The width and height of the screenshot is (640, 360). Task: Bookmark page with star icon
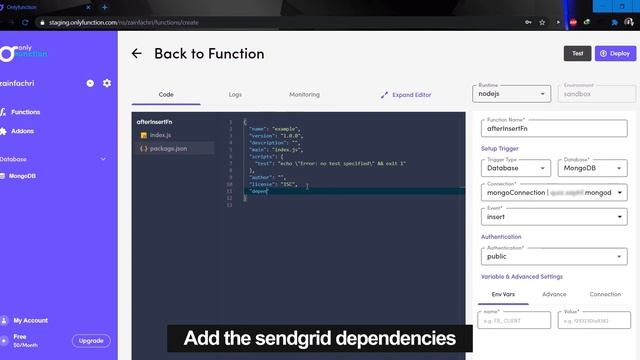[542, 22]
